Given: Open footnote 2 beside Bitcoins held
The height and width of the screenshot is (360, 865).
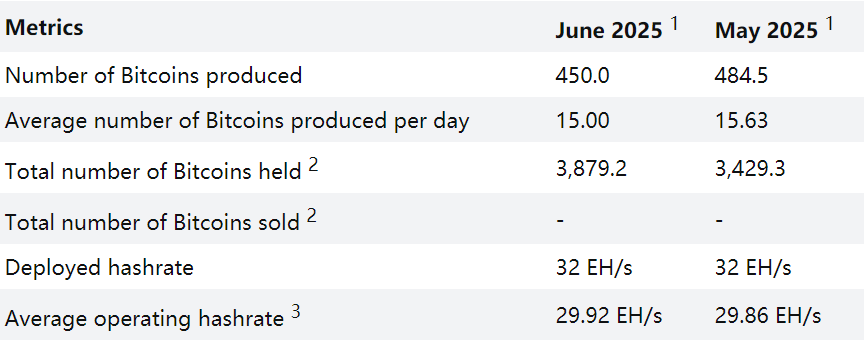Looking at the screenshot, I should [313, 165].
